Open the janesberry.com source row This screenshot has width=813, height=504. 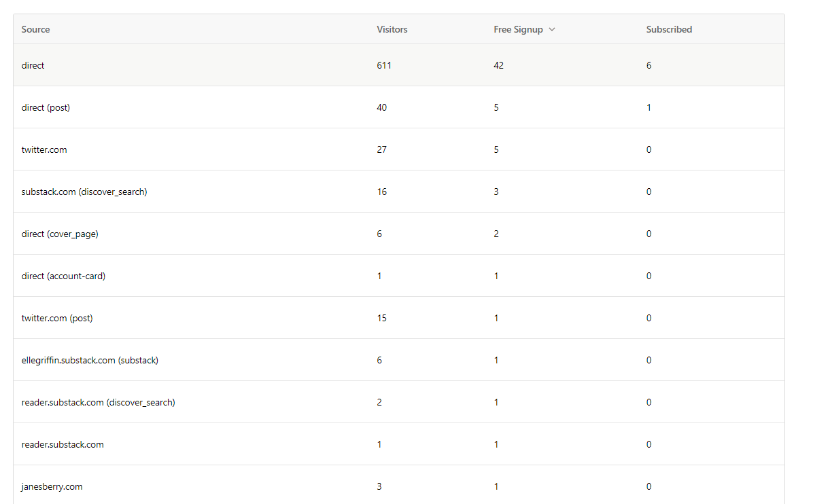(x=52, y=487)
